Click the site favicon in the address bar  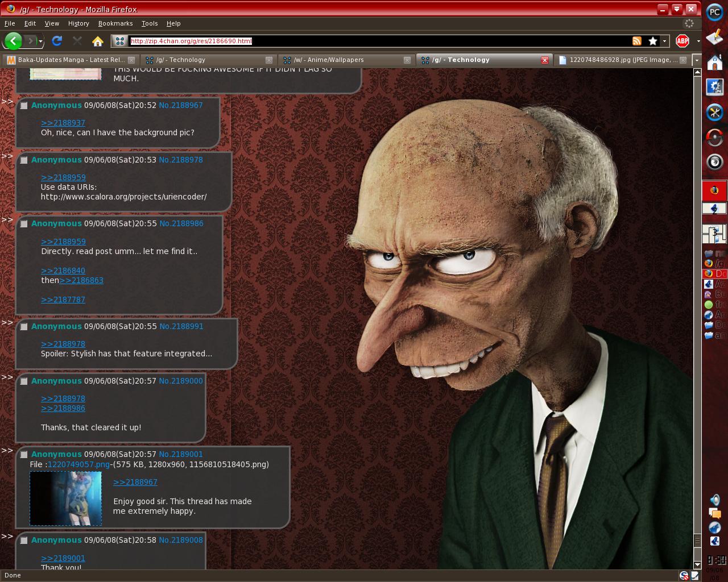click(x=119, y=41)
